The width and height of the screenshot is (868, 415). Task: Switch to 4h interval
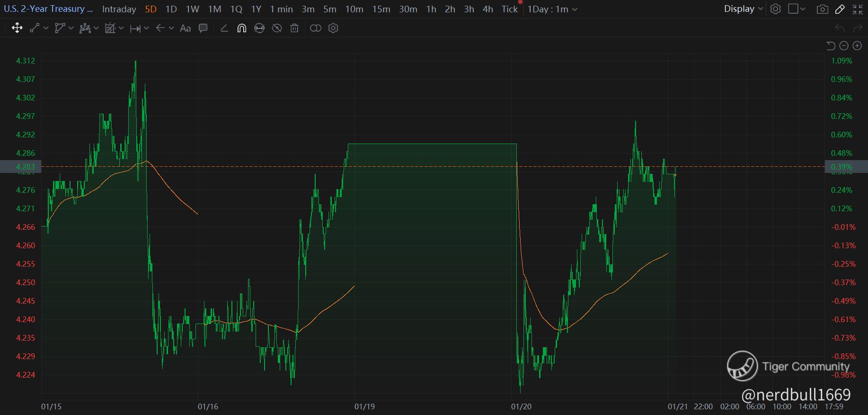click(x=488, y=9)
